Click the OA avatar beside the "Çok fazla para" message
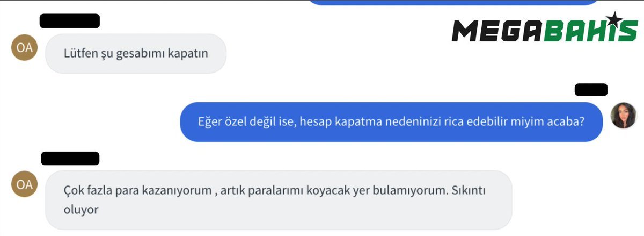644x236 pixels. [25, 184]
